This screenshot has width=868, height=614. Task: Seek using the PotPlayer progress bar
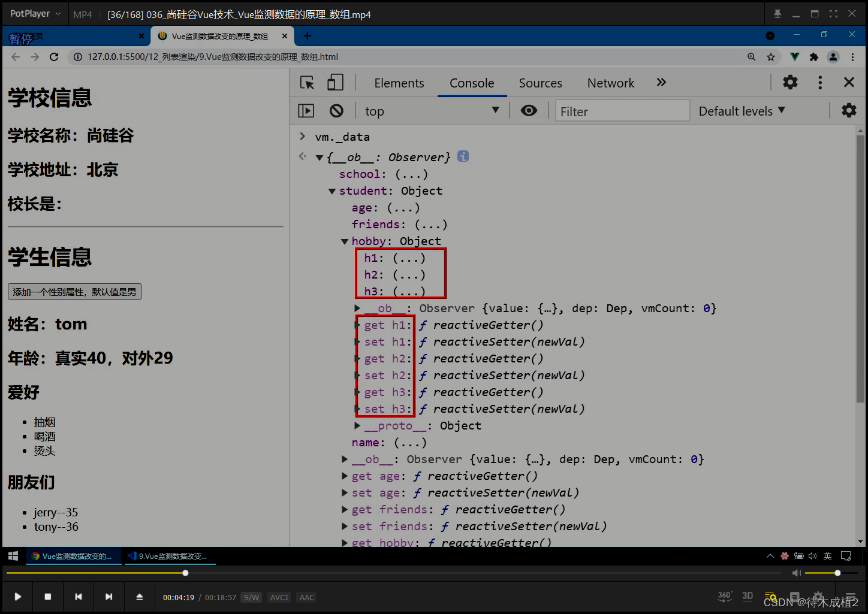[x=393, y=573]
